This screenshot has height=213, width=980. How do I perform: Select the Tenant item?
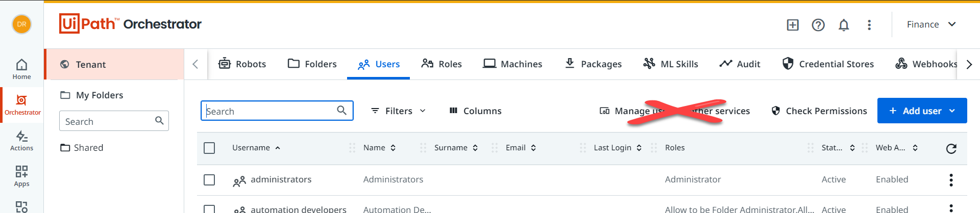coord(115,64)
